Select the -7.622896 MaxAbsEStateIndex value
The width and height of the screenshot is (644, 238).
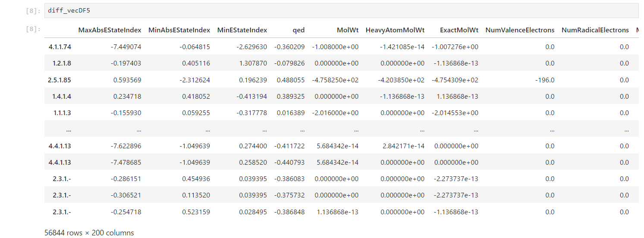[x=126, y=146]
